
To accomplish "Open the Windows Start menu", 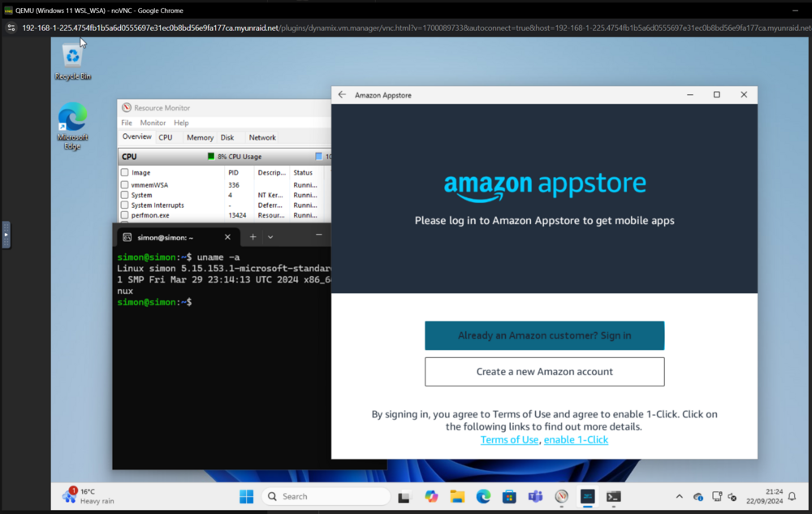I will click(247, 496).
